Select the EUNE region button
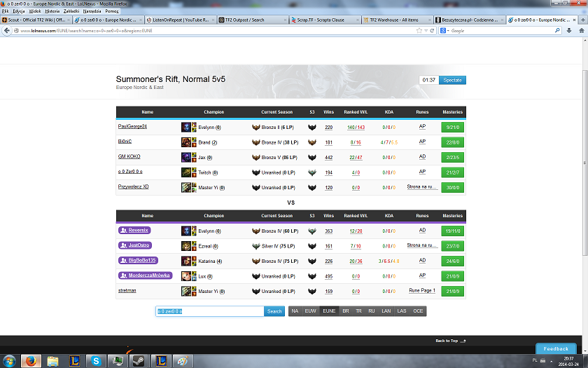 [x=329, y=311]
